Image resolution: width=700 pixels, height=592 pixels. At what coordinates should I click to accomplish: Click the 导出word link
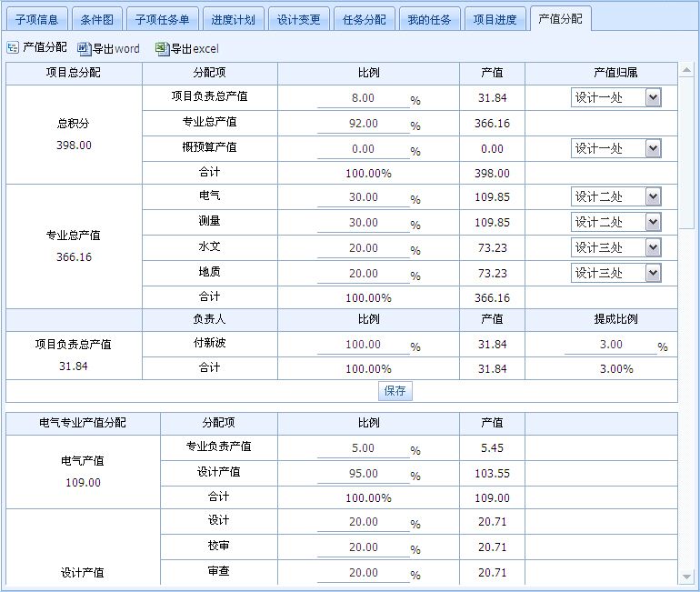116,48
